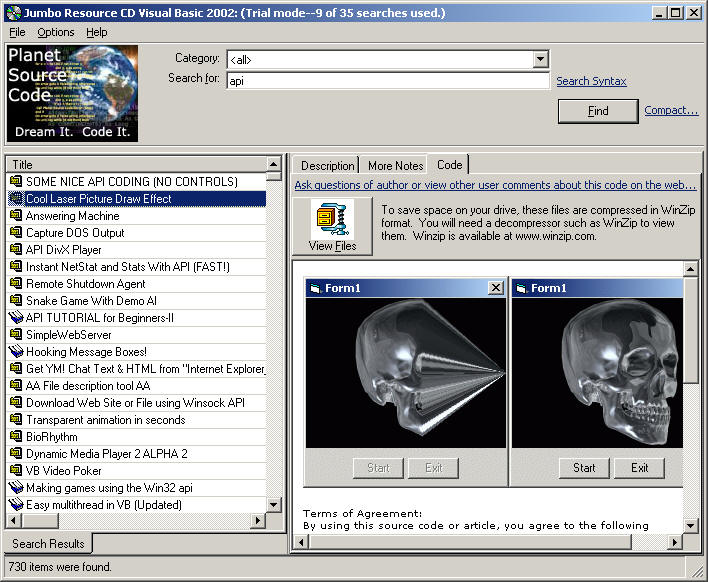
Task: Open the Options menu
Action: (x=56, y=32)
